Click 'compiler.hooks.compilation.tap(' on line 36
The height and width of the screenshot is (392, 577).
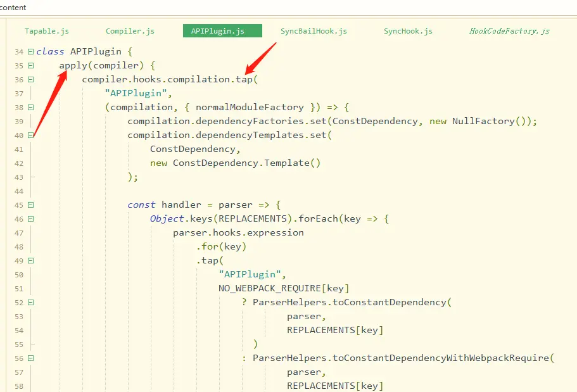click(170, 80)
